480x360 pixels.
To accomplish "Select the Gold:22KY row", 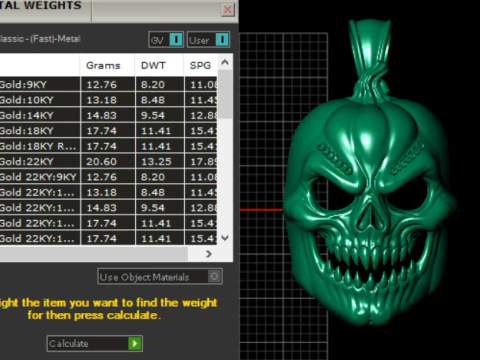I will [108, 161].
